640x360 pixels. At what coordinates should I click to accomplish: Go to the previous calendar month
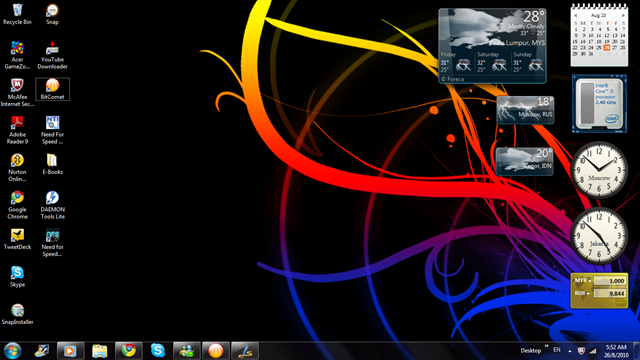576,15
